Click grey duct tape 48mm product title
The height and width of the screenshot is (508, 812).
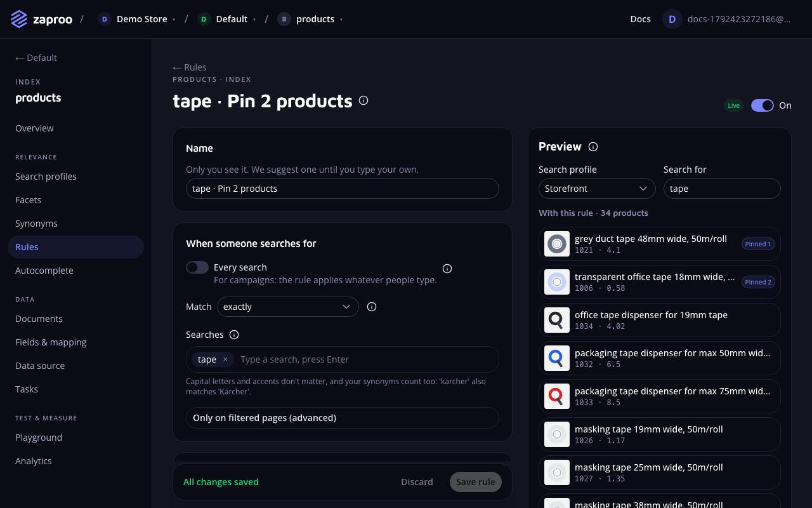651,239
